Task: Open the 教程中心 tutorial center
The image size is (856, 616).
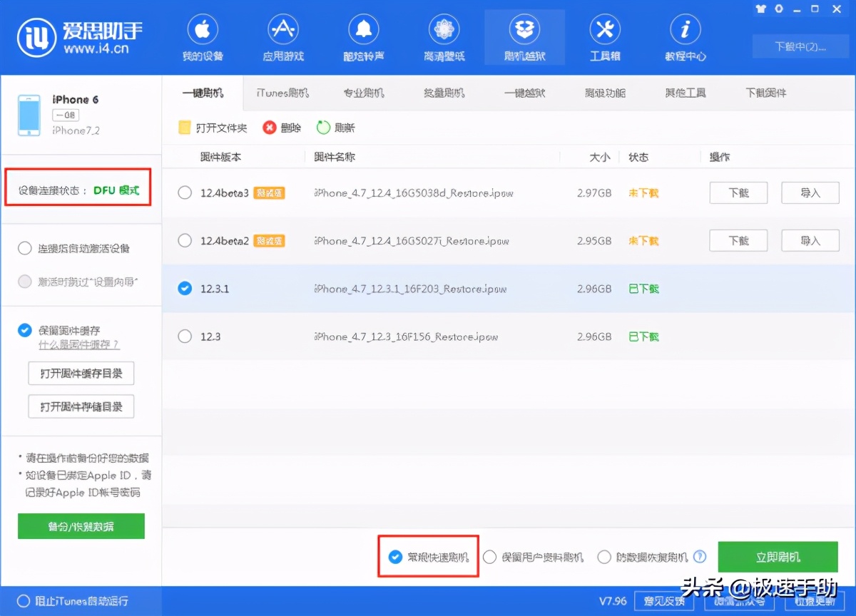Action: click(x=685, y=37)
